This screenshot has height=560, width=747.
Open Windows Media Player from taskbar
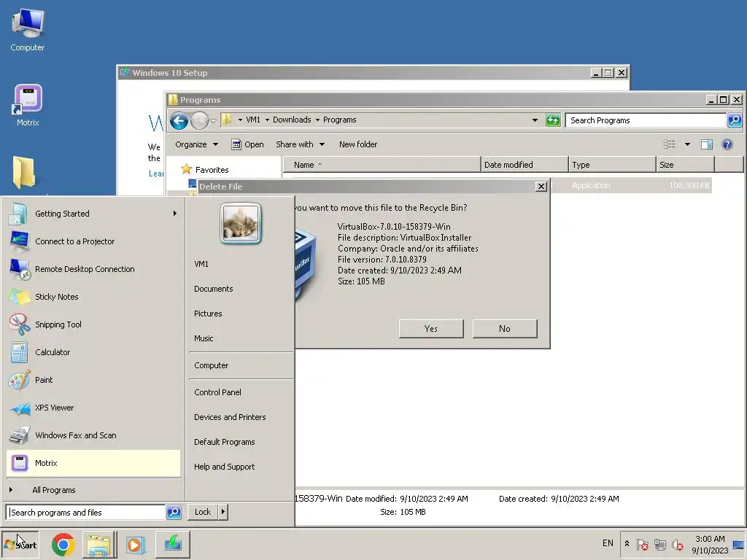click(x=135, y=545)
